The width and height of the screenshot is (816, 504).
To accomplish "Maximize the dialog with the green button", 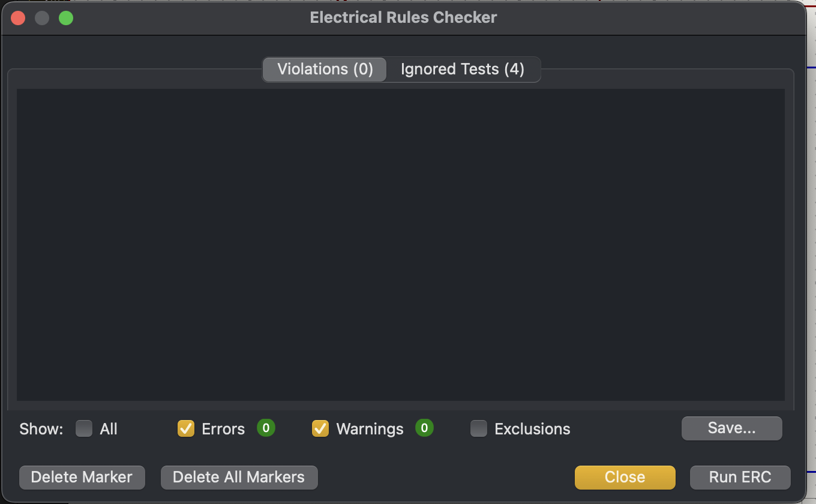I will (x=66, y=18).
